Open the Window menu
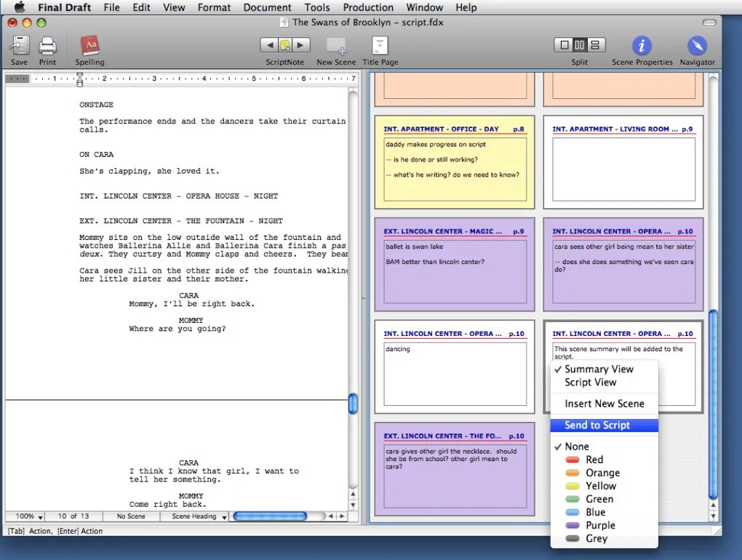This screenshot has width=742, height=560. click(425, 7)
